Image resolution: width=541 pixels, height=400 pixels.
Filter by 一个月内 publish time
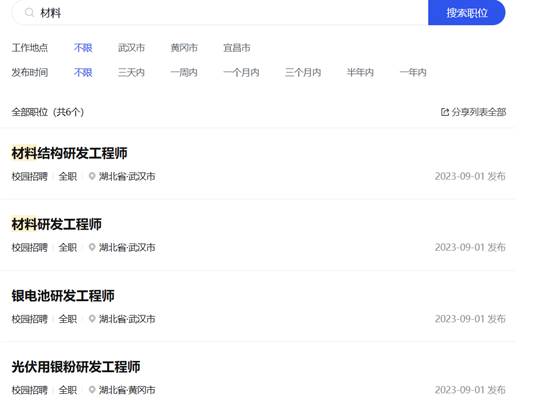pyautogui.click(x=241, y=72)
